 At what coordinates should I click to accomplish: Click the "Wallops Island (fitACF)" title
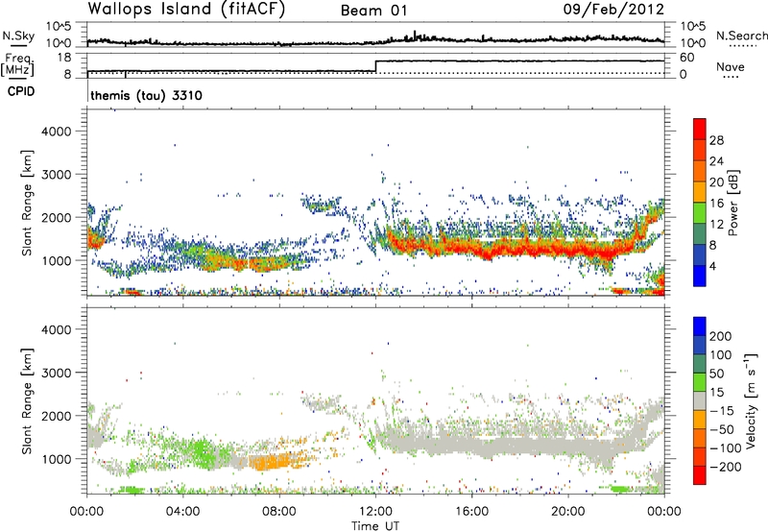pyautogui.click(x=186, y=10)
